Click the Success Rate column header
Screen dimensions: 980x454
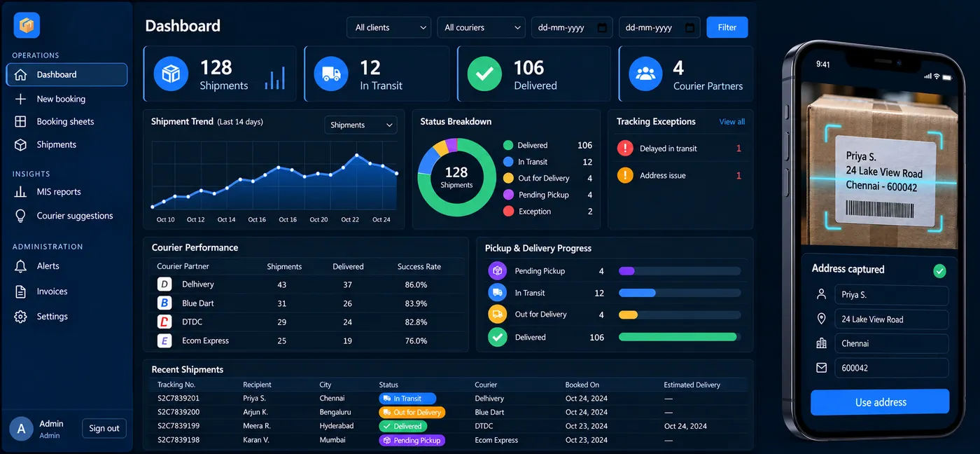pos(419,267)
